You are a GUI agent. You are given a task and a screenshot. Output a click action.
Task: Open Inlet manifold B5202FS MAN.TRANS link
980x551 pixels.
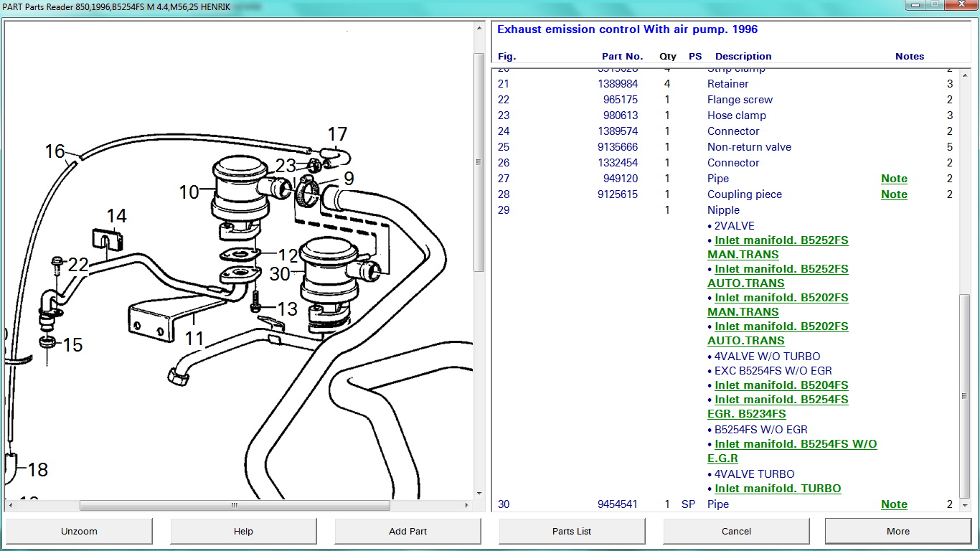tap(778, 305)
